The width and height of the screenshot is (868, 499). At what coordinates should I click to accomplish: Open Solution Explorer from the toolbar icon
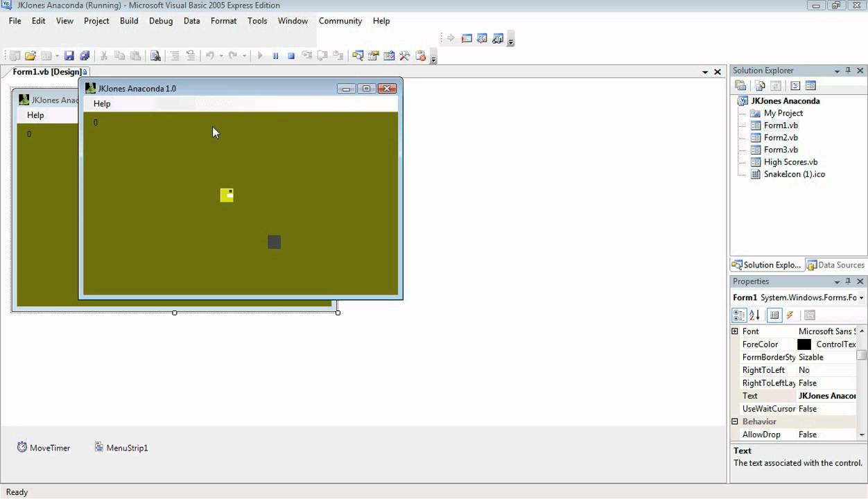coord(358,56)
